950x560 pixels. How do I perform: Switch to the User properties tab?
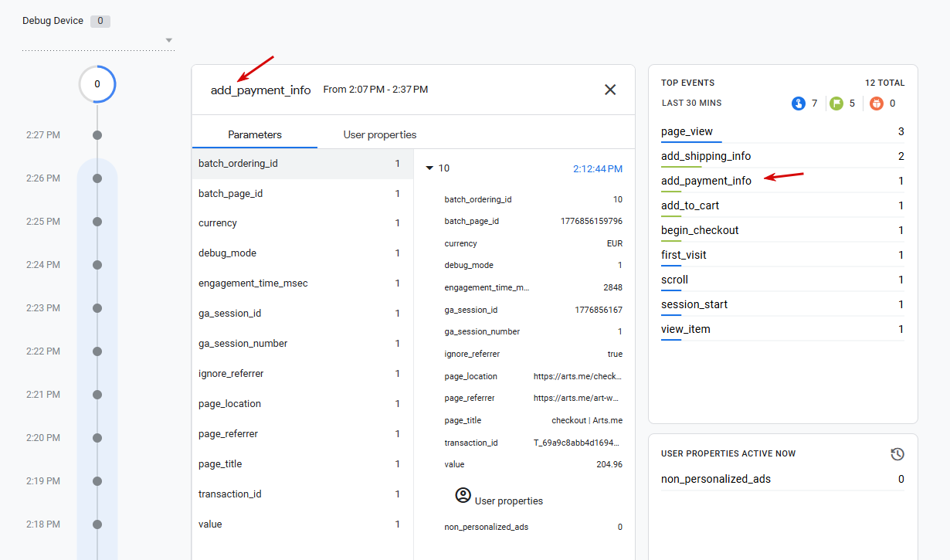click(x=380, y=134)
